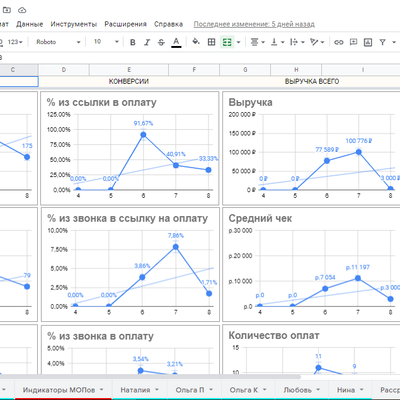400x400 pixels.
Task: Select the Количество оплат chart title
Action: point(274,336)
